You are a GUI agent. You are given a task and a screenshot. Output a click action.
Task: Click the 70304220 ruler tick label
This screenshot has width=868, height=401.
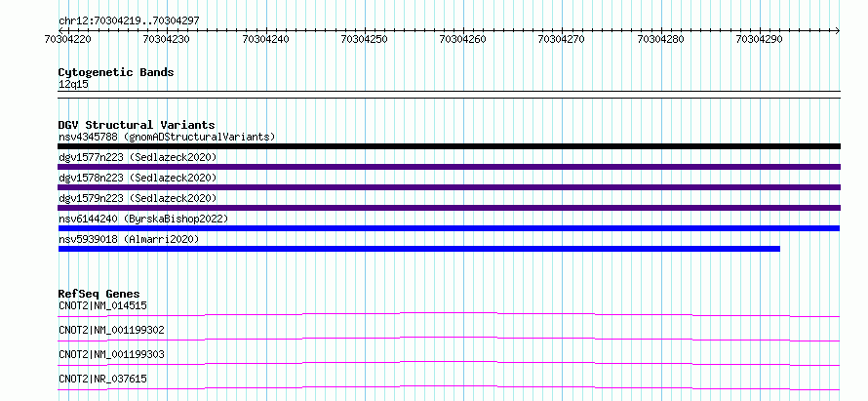(x=67, y=39)
